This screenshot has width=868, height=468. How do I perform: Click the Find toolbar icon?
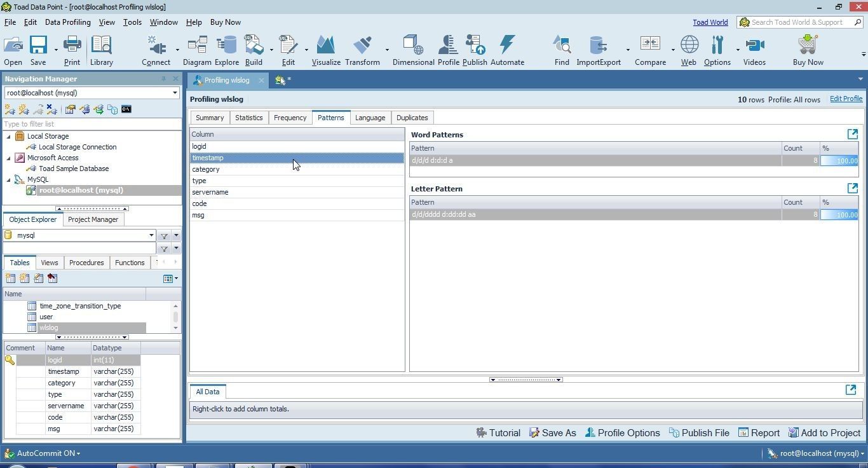pos(562,50)
